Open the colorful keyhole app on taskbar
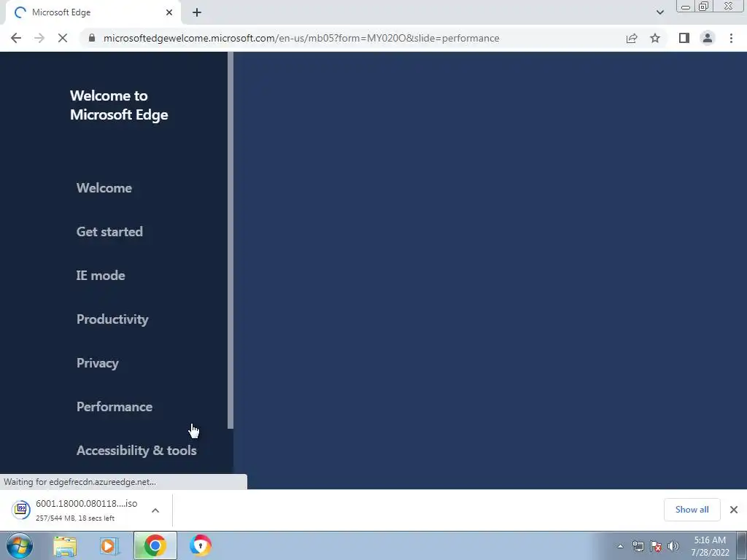This screenshot has width=747, height=560. click(201, 545)
